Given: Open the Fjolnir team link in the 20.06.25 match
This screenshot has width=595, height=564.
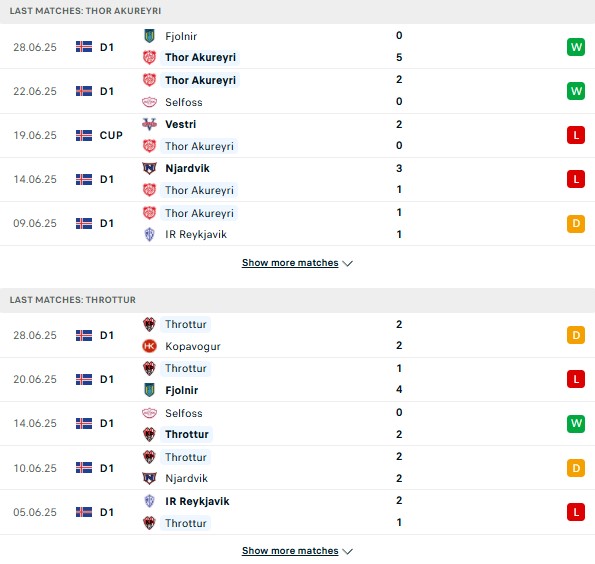Looking at the screenshot, I should pos(181,390).
